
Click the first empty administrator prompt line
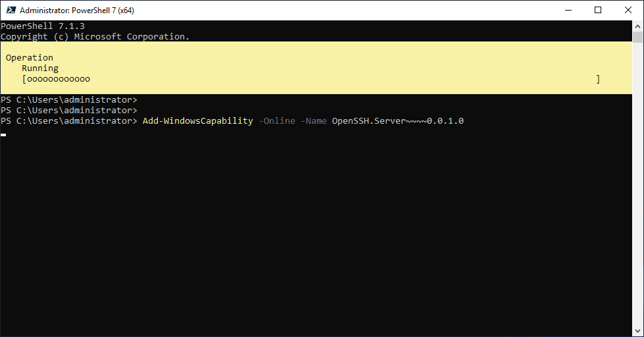coord(68,100)
